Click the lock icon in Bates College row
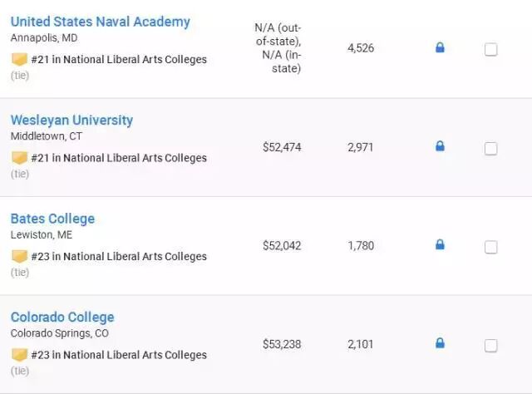This screenshot has width=532, height=394. (x=440, y=244)
